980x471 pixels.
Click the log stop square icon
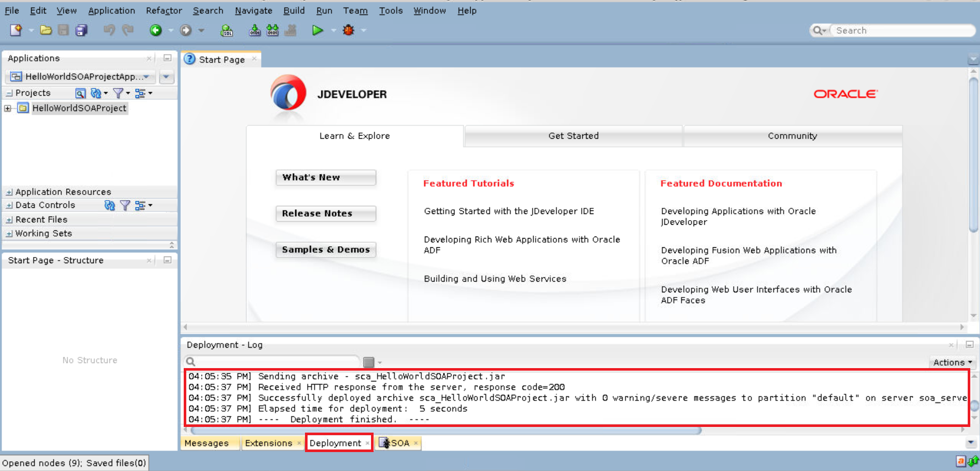368,362
